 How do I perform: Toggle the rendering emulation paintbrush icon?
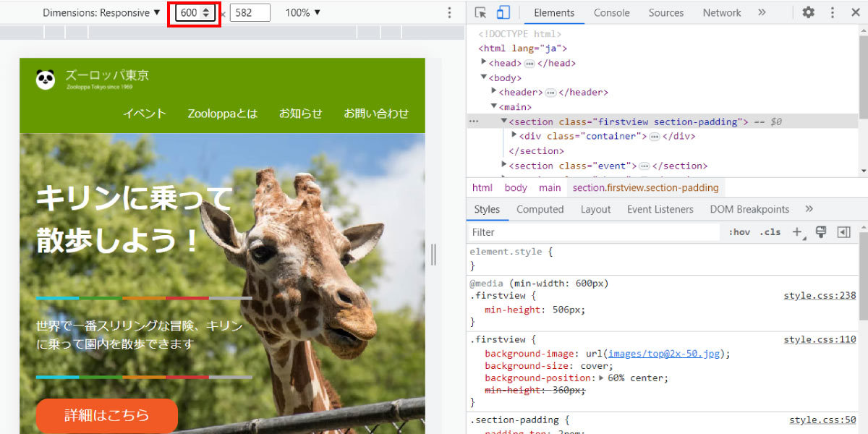[x=821, y=232]
